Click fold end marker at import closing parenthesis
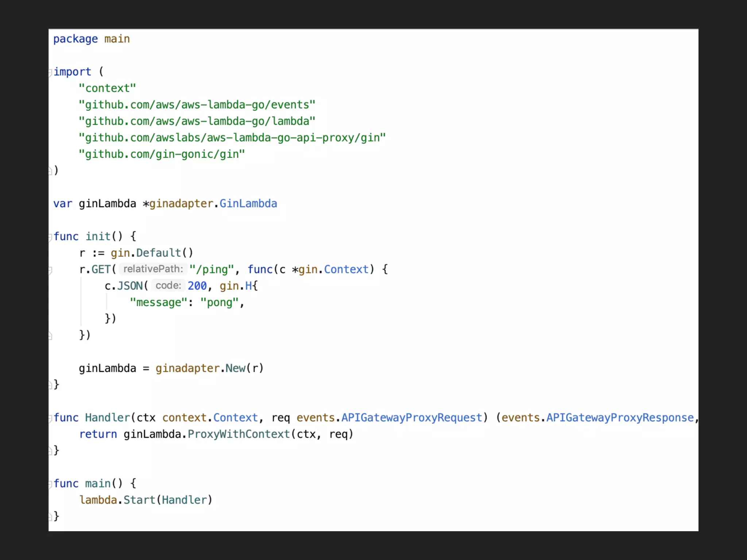This screenshot has width=747, height=560. pos(50,171)
